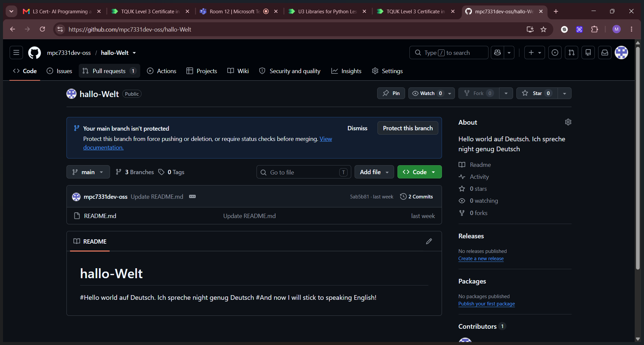Open the Issues icon in the header

555,53
